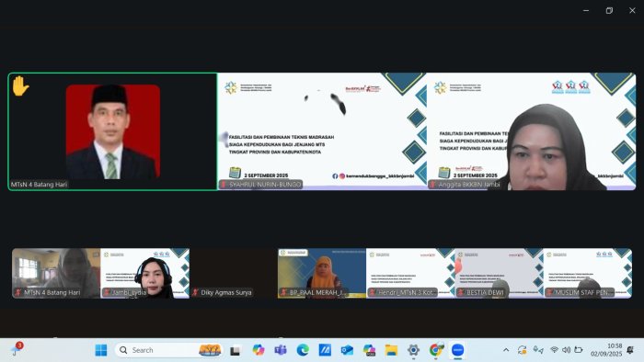644x362 pixels.
Task: Open the weather widget with notification badge
Action: pos(17,349)
